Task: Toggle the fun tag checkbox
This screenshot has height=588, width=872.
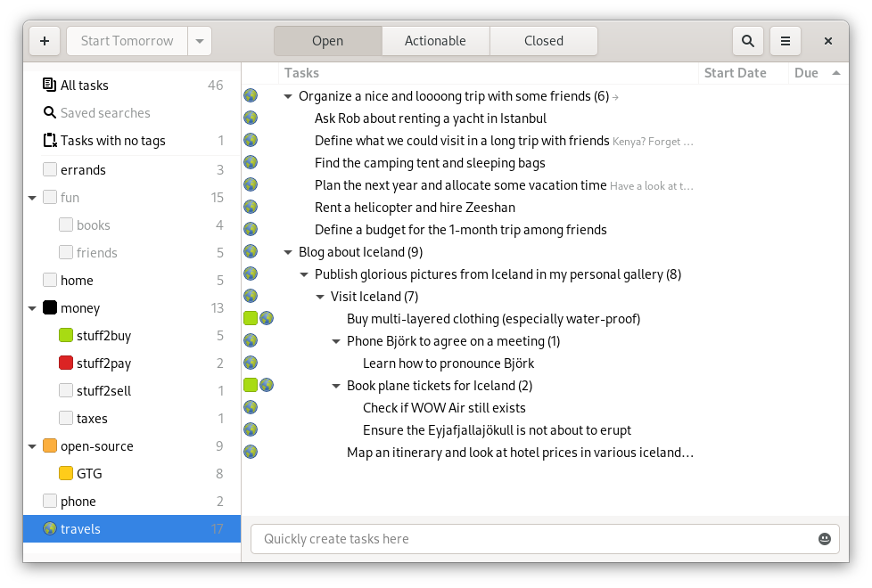Action: coord(50,197)
